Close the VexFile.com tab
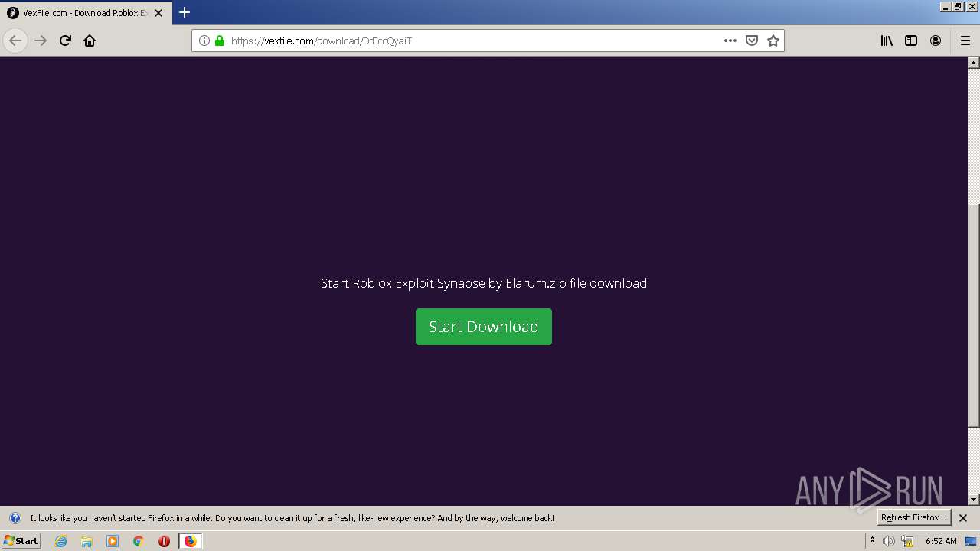Viewport: 980px width, 551px height. click(158, 13)
